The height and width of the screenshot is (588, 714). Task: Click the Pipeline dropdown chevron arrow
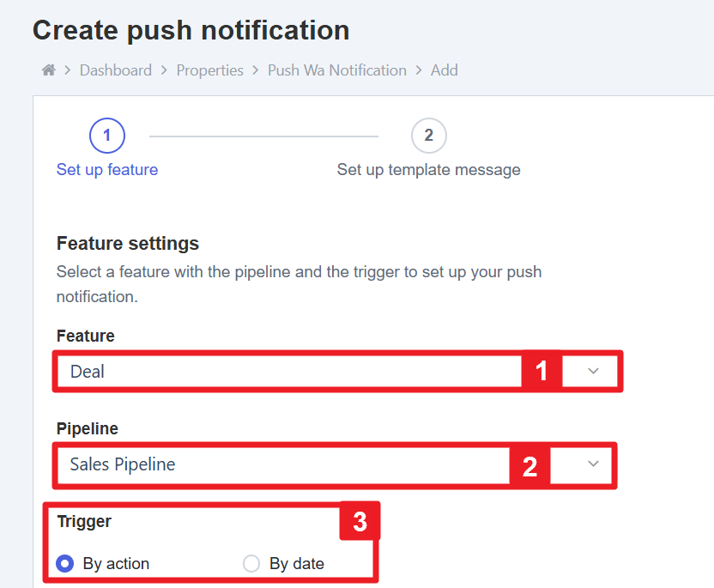tap(593, 464)
